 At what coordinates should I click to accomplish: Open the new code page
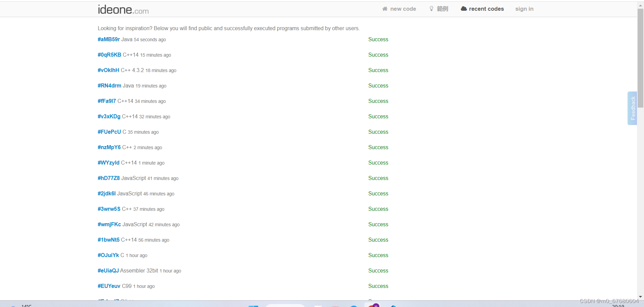point(403,9)
